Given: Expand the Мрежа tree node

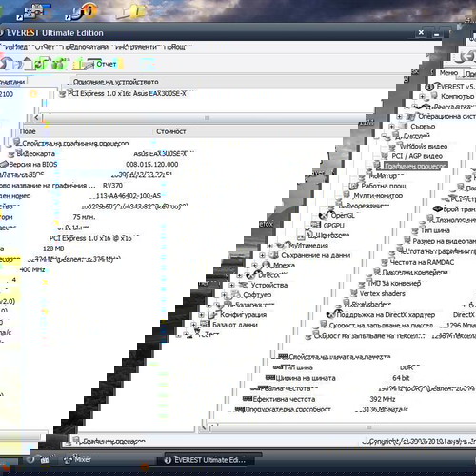Looking at the screenshot, I should [x=255, y=265].
